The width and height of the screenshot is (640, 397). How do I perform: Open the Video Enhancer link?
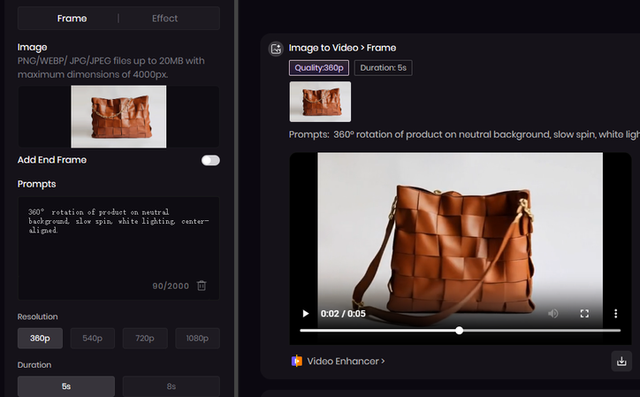346,361
